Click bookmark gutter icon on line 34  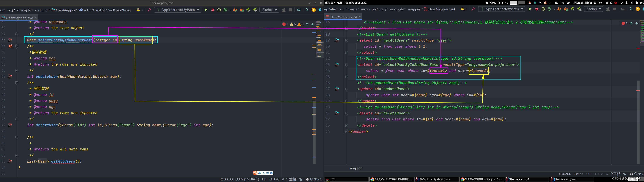10,46
